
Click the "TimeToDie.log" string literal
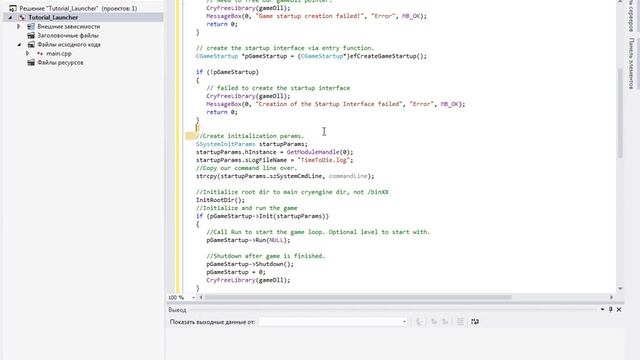coord(323,160)
